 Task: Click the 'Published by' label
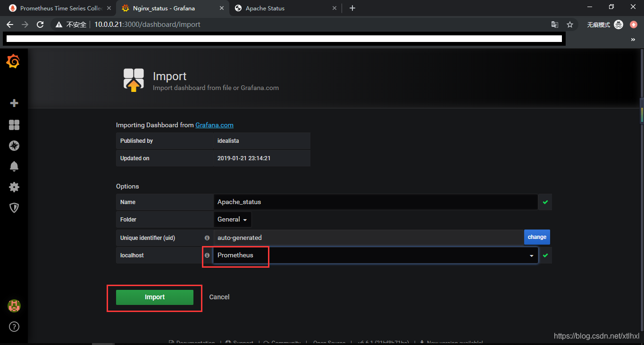(x=136, y=141)
